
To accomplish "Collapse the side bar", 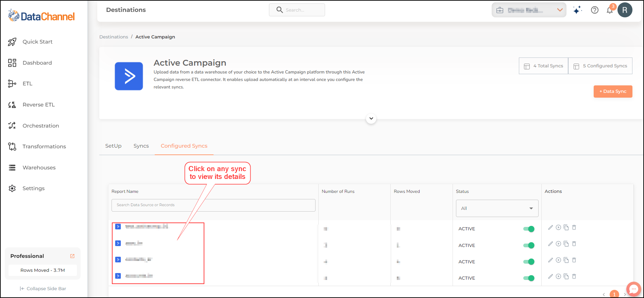I will point(43,288).
